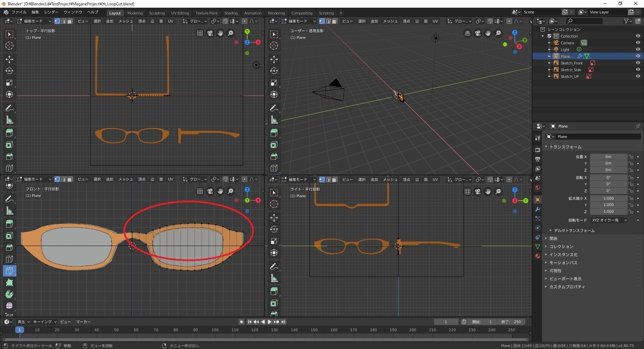Open the 選択 menu in top viewport

[x=97, y=21]
